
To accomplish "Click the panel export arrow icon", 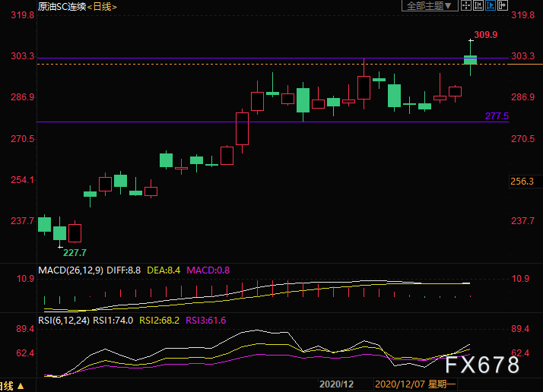I will coord(503,5).
